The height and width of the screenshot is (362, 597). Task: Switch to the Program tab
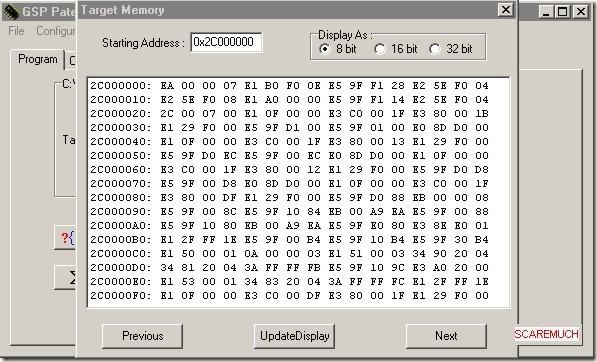(x=38, y=59)
